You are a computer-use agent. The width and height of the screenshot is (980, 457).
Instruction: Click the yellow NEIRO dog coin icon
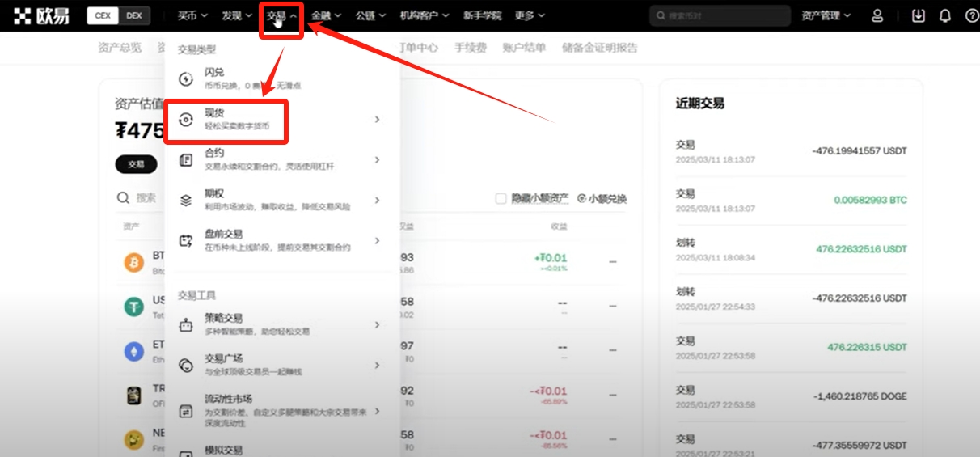[133, 440]
